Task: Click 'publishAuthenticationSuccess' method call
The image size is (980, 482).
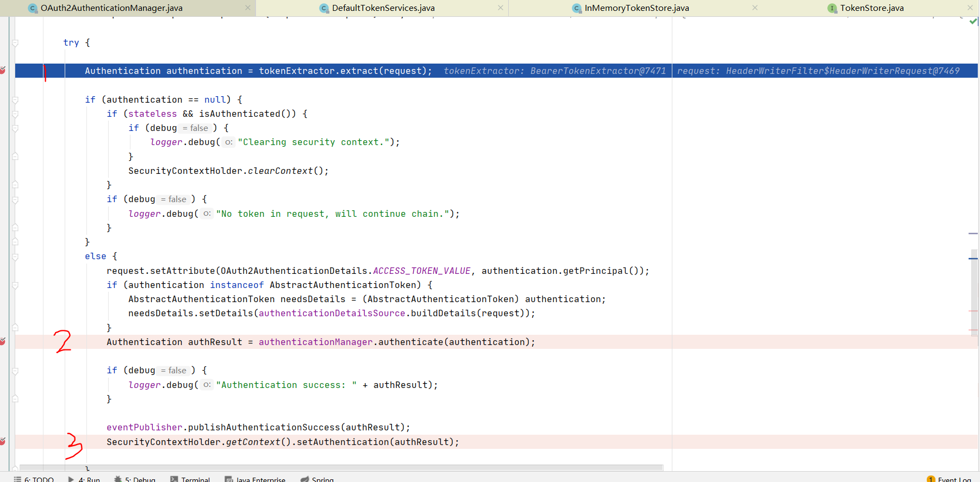Action: point(264,427)
